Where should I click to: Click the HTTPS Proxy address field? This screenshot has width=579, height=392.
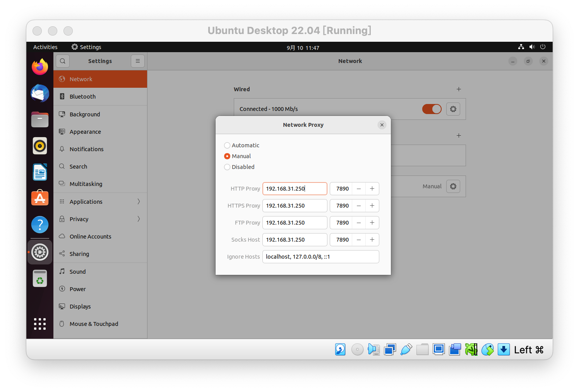click(x=295, y=206)
